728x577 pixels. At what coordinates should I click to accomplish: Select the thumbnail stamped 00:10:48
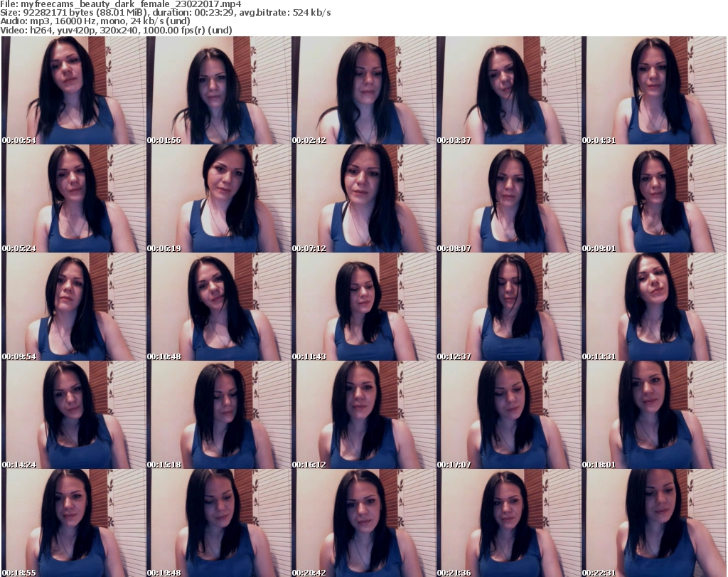click(x=219, y=307)
